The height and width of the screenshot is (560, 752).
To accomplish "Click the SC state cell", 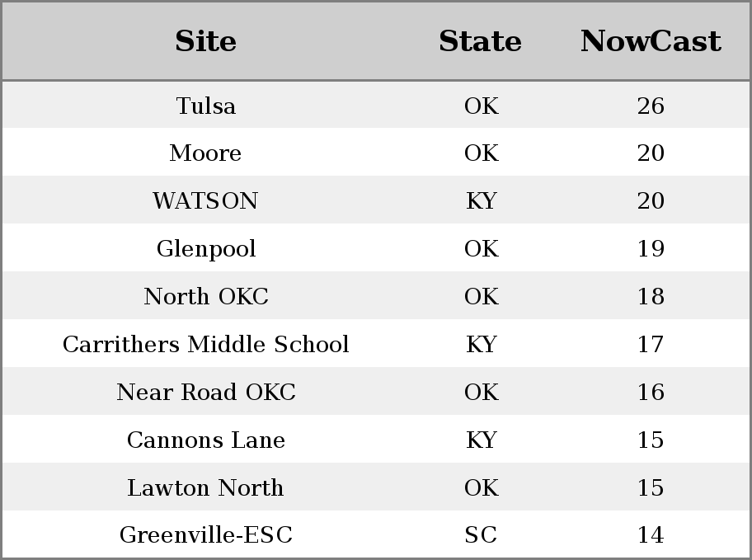I will pyautogui.click(x=481, y=534).
